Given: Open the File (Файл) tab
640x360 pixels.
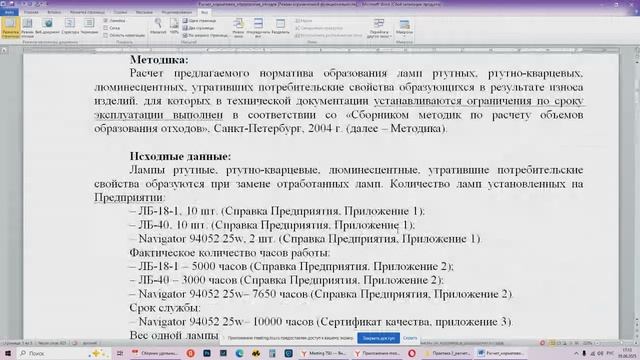Looking at the screenshot, I should click(9, 12).
